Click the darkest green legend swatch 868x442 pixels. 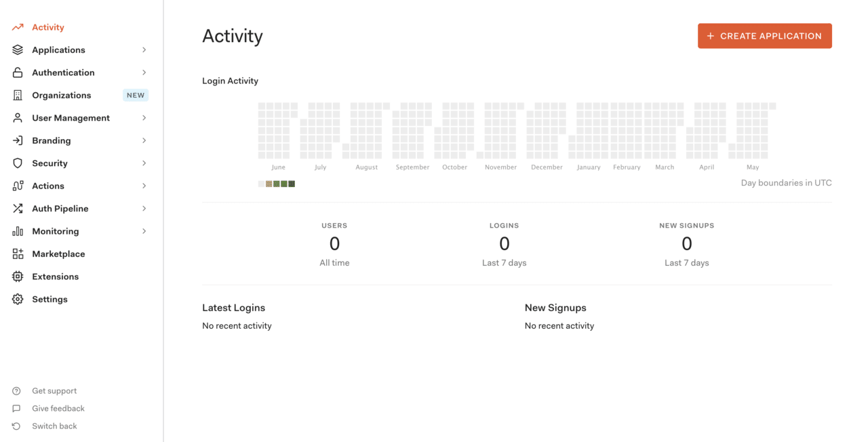click(x=292, y=184)
